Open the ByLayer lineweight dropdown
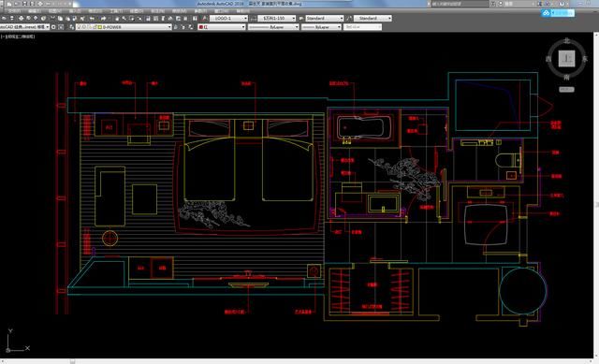Screen dimensions: 599x364 tap(339, 27)
